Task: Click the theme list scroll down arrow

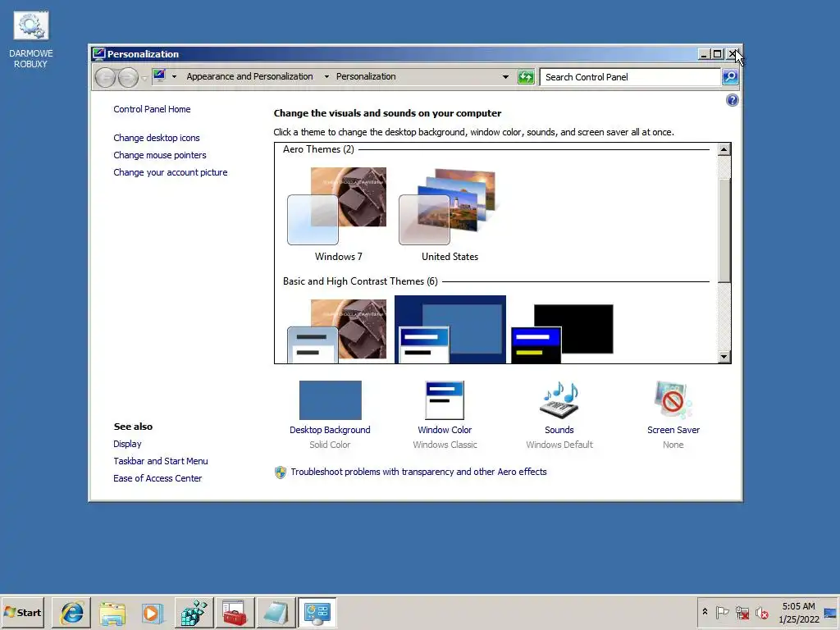Action: pyautogui.click(x=724, y=357)
